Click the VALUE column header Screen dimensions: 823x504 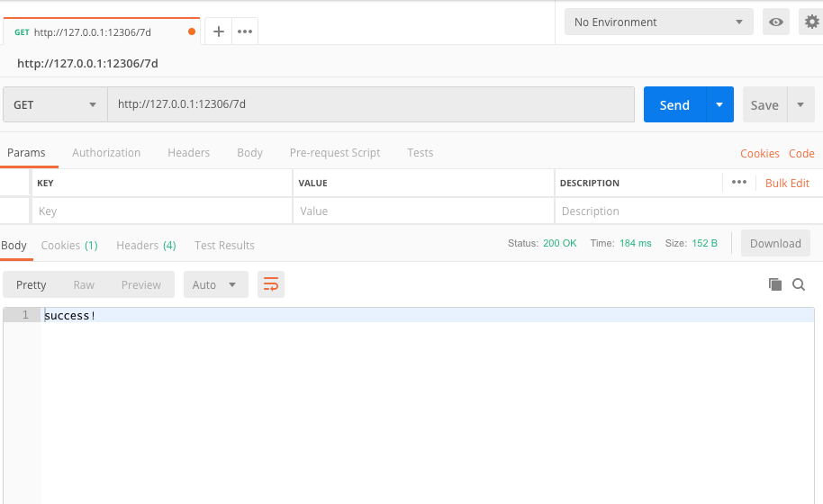pos(312,183)
